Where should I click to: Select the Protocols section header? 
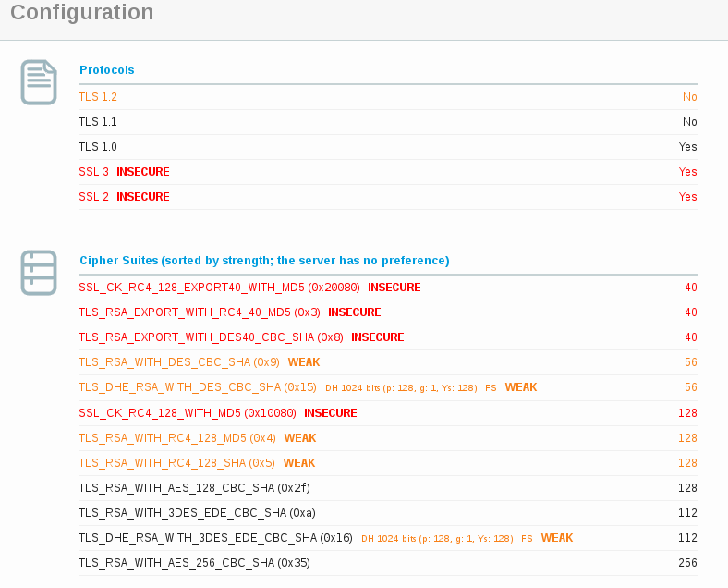[x=106, y=70]
